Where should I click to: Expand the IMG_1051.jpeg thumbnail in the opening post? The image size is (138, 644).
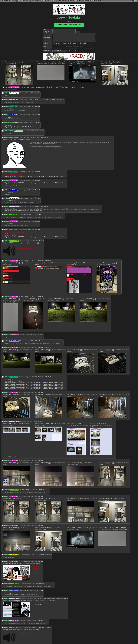[19, 75]
